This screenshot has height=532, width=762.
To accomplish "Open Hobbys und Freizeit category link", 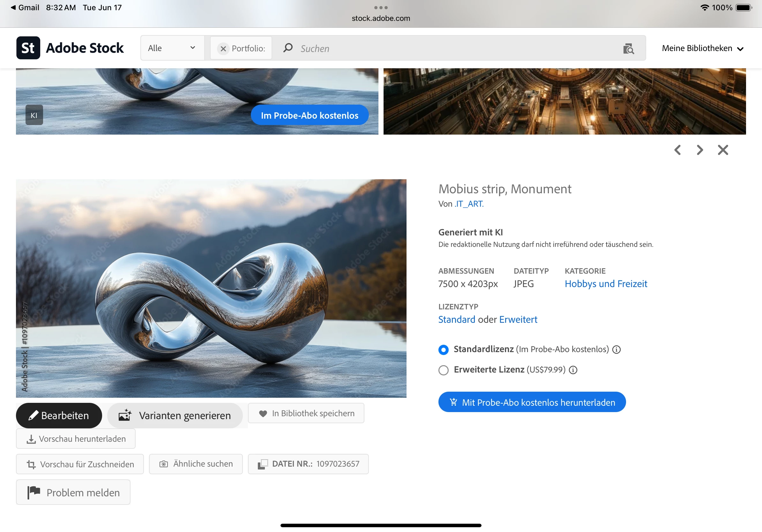I will click(x=606, y=284).
